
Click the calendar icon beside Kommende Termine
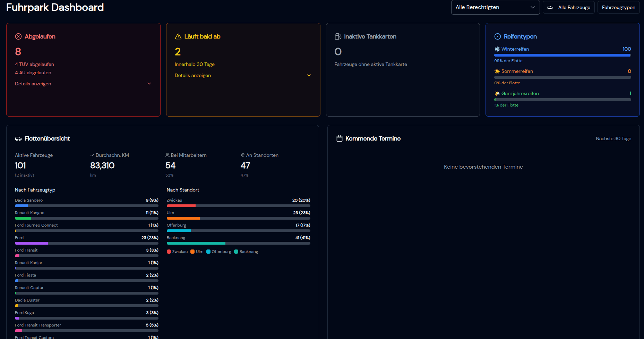click(340, 138)
